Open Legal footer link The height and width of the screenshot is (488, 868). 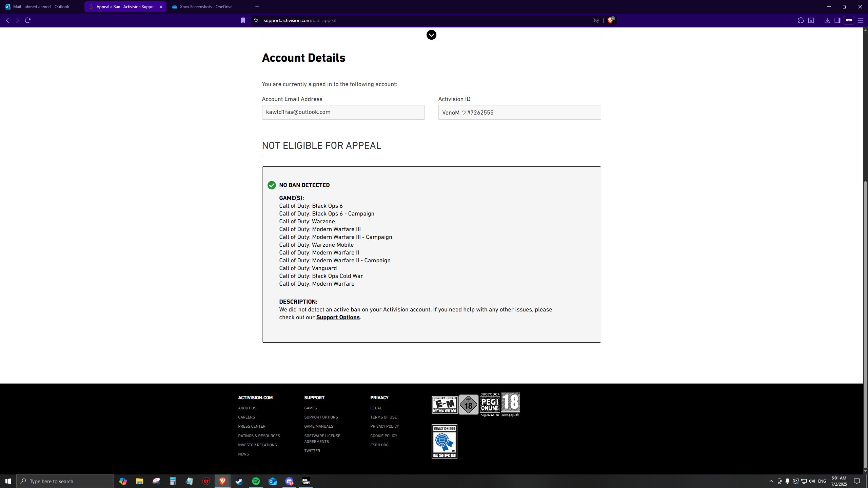pyautogui.click(x=376, y=408)
